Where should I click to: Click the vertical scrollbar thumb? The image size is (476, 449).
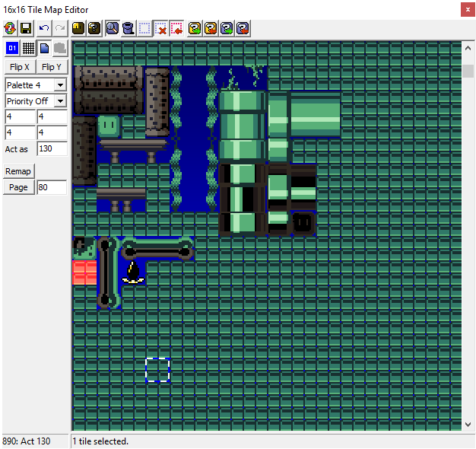pos(468,71)
